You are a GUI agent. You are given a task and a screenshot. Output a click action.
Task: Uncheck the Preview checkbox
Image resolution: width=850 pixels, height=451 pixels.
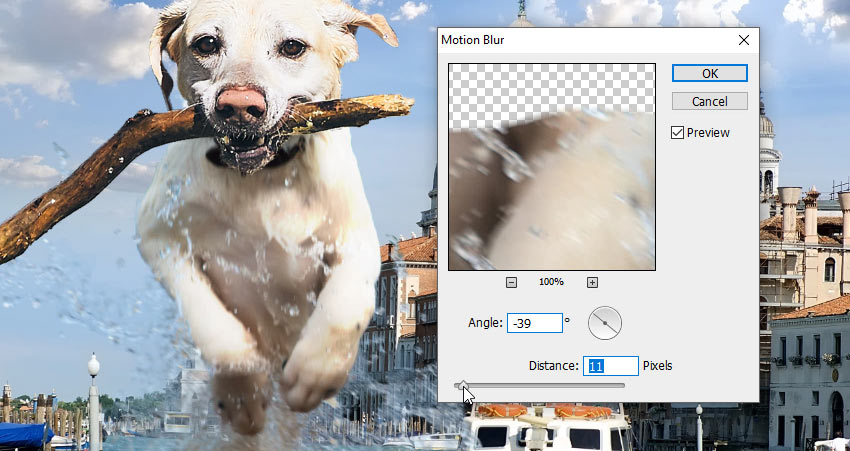[677, 133]
